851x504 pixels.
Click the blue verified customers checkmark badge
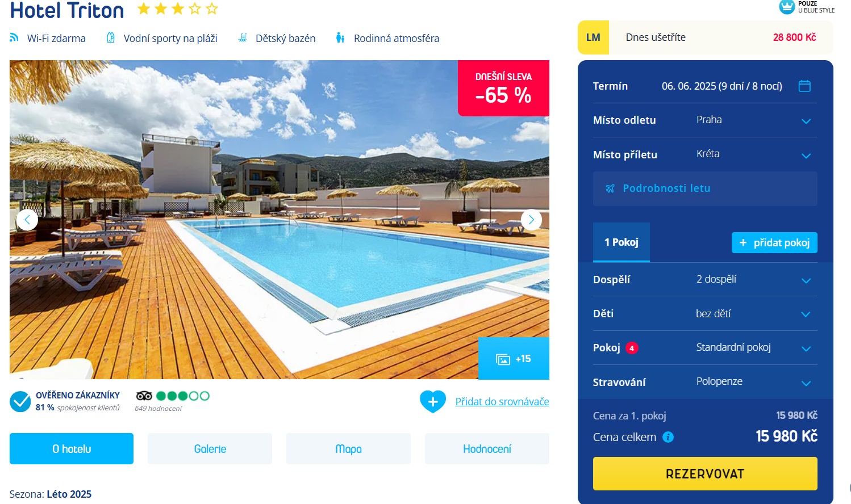click(20, 402)
